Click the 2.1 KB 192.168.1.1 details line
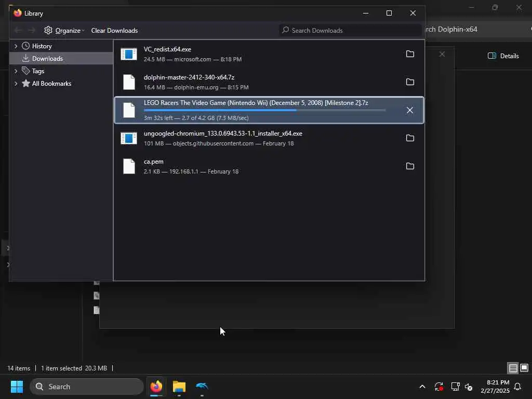 point(191,171)
